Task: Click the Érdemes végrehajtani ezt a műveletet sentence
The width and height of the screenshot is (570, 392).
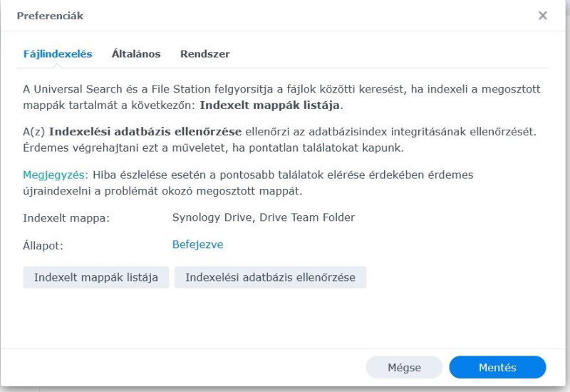Action: coord(213,148)
